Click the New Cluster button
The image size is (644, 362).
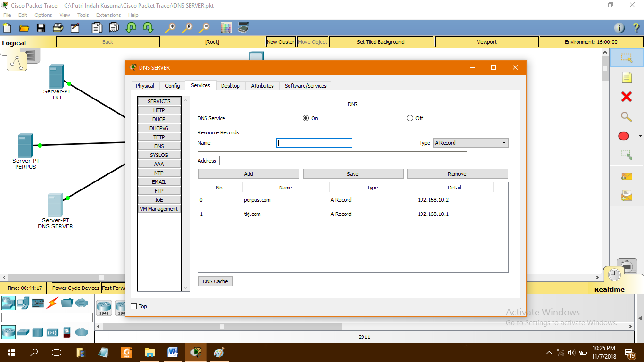click(x=281, y=42)
